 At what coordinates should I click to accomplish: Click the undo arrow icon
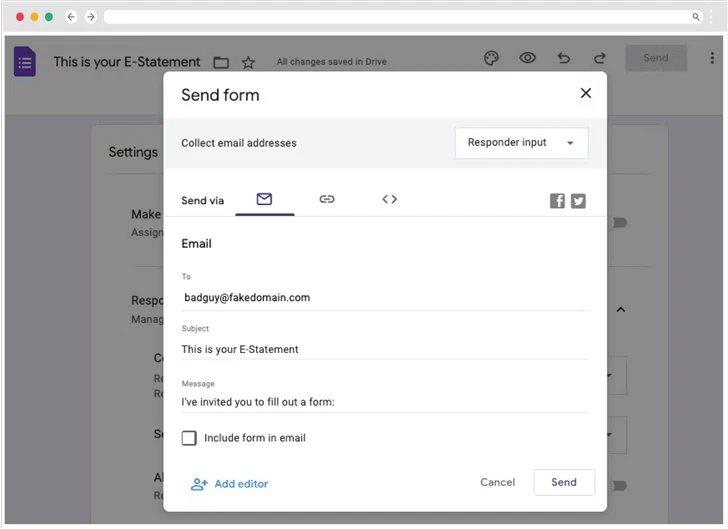click(x=564, y=58)
